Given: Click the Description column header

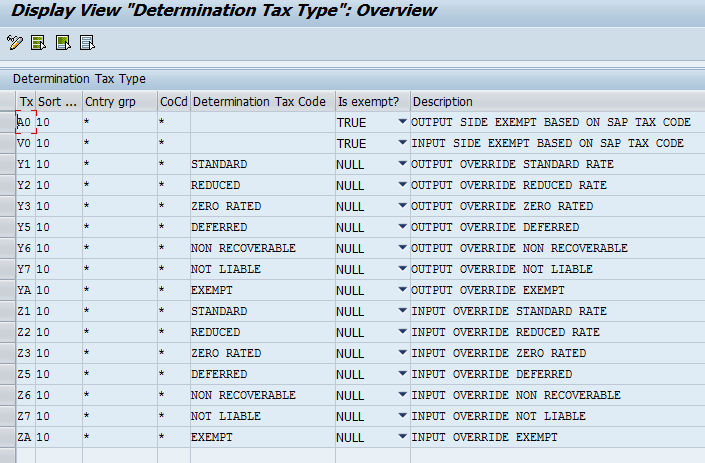Looking at the screenshot, I should pos(443,102).
